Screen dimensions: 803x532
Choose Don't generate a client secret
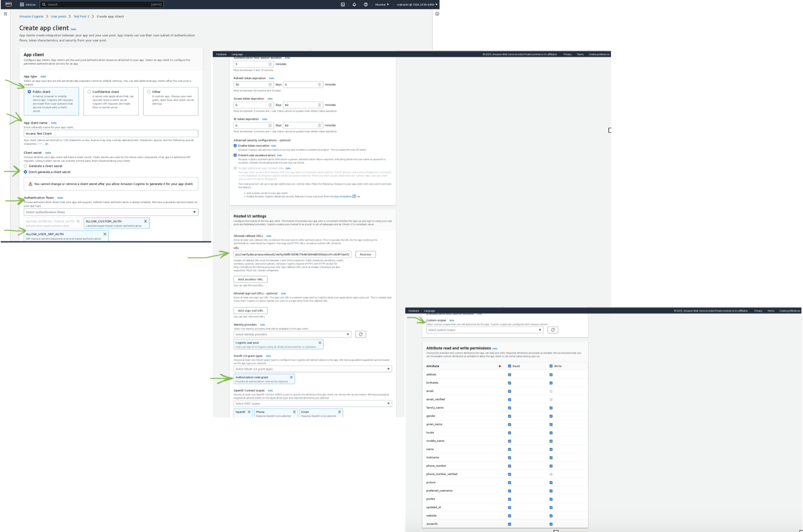pos(25,172)
